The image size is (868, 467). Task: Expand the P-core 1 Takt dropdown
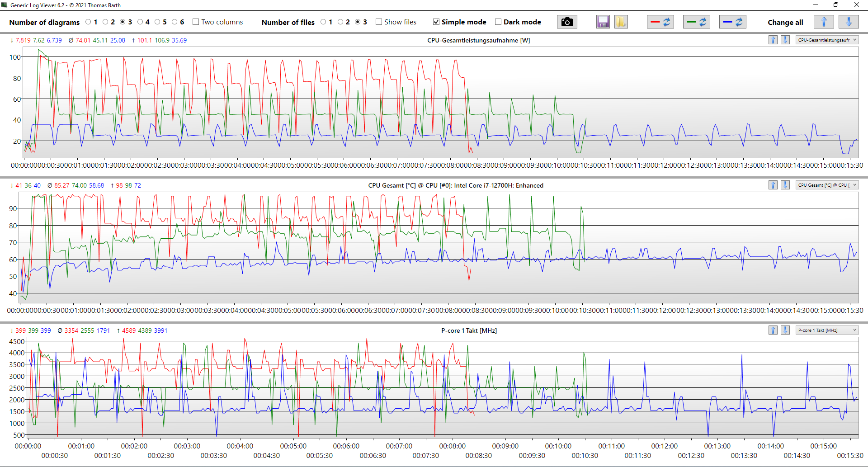827,330
